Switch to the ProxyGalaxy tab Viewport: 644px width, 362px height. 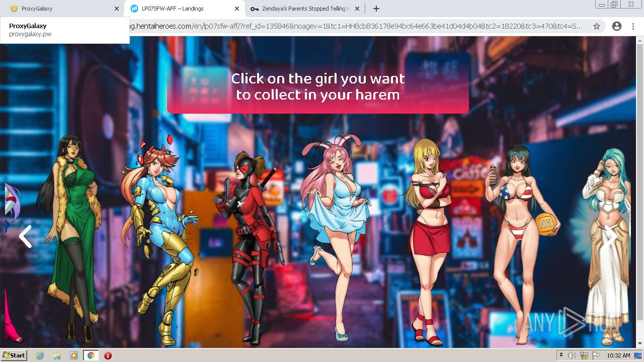[61, 9]
